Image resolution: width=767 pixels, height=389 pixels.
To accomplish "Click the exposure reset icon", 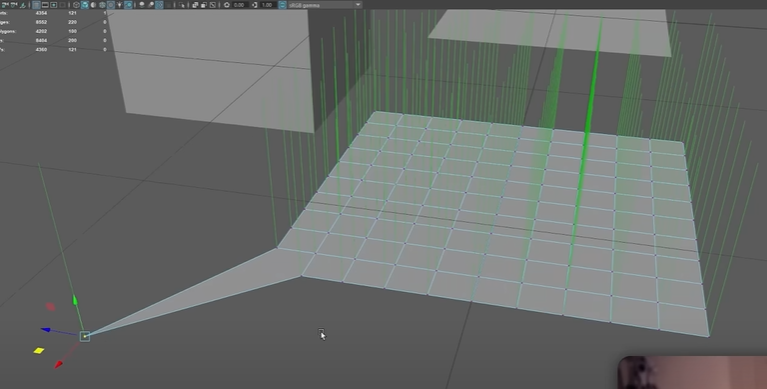I will [226, 5].
